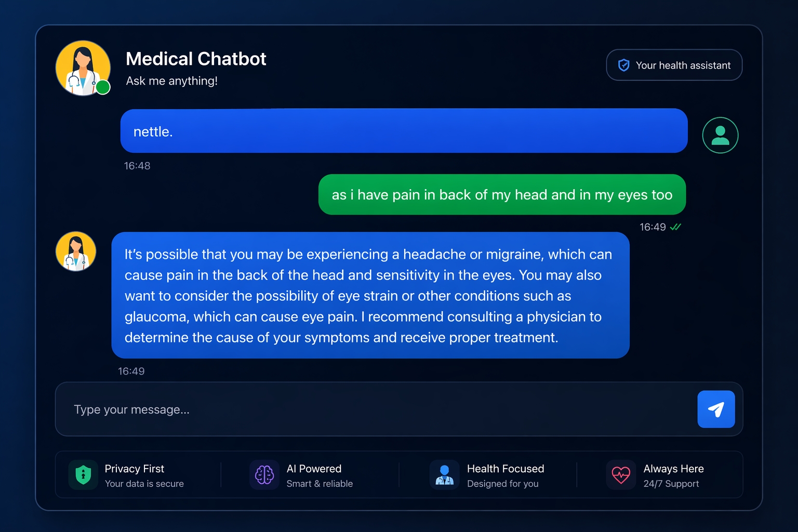
Task: Click the purple AI Powered brain icon
Action: tap(264, 475)
